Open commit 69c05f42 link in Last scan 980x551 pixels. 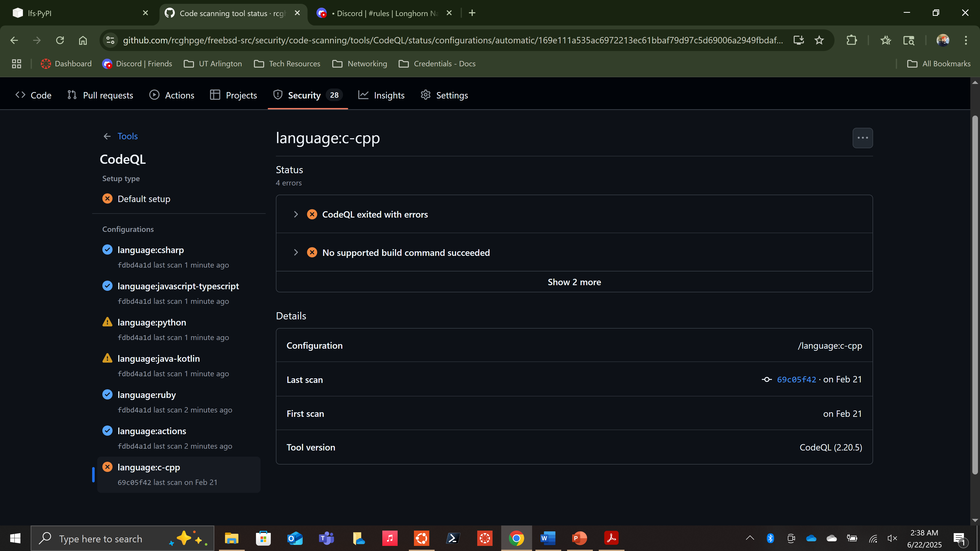tap(796, 380)
